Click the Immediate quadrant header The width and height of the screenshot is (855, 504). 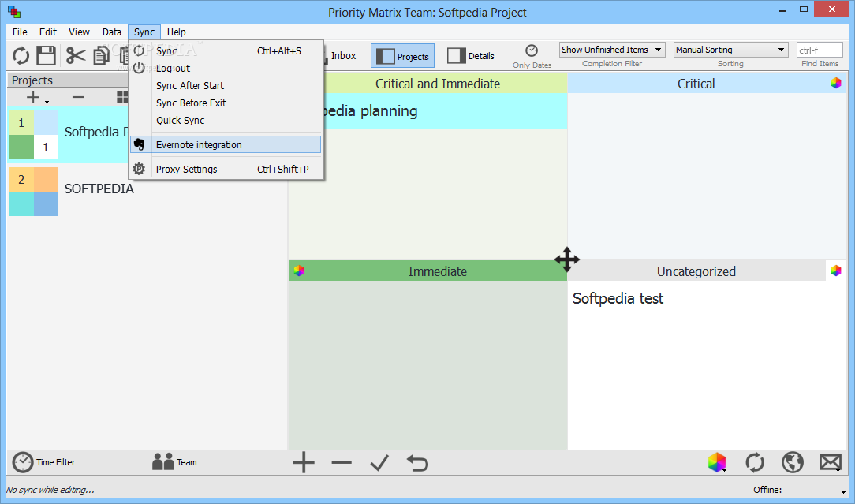tap(437, 271)
